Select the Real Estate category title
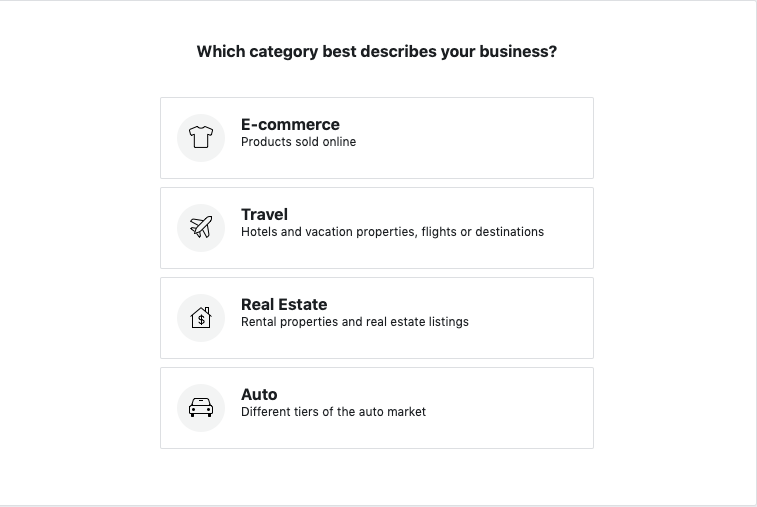This screenshot has width=757, height=507. (284, 305)
